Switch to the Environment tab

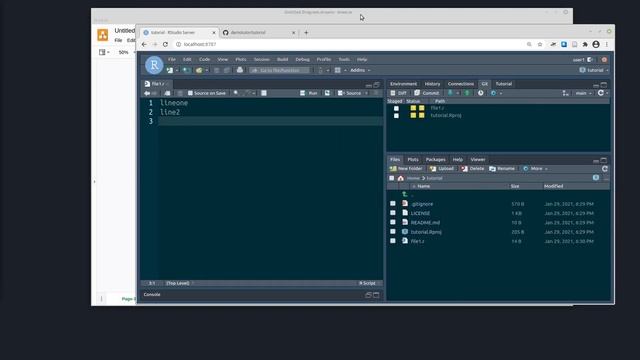click(403, 84)
